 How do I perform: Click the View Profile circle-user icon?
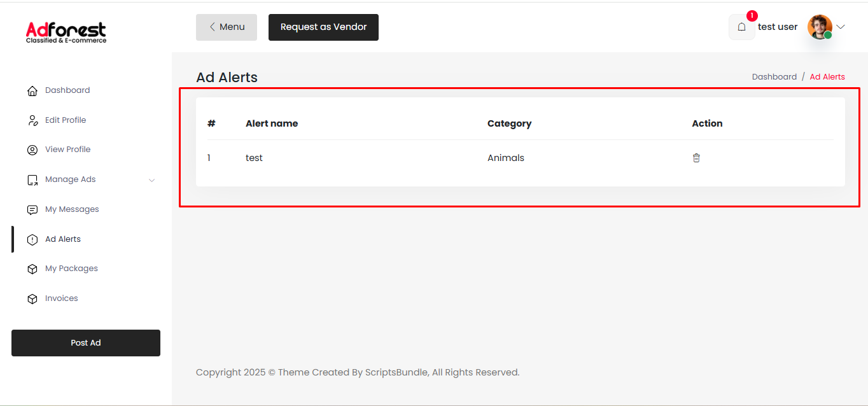pyautogui.click(x=32, y=150)
